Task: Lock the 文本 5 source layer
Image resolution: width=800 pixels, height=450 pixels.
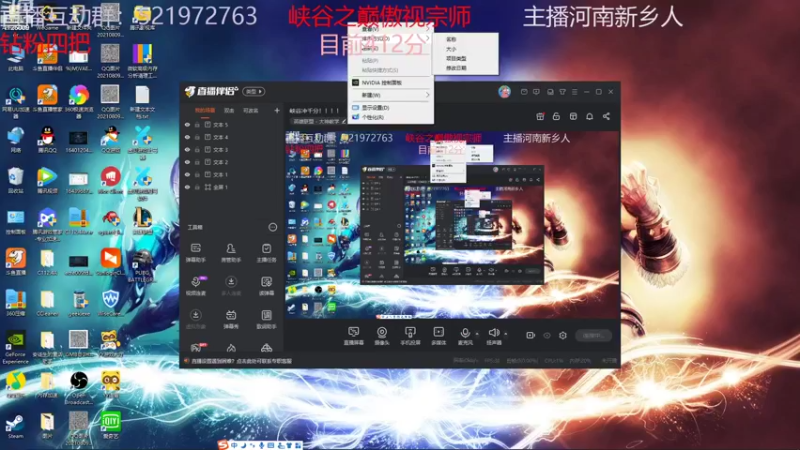Action: [197, 124]
